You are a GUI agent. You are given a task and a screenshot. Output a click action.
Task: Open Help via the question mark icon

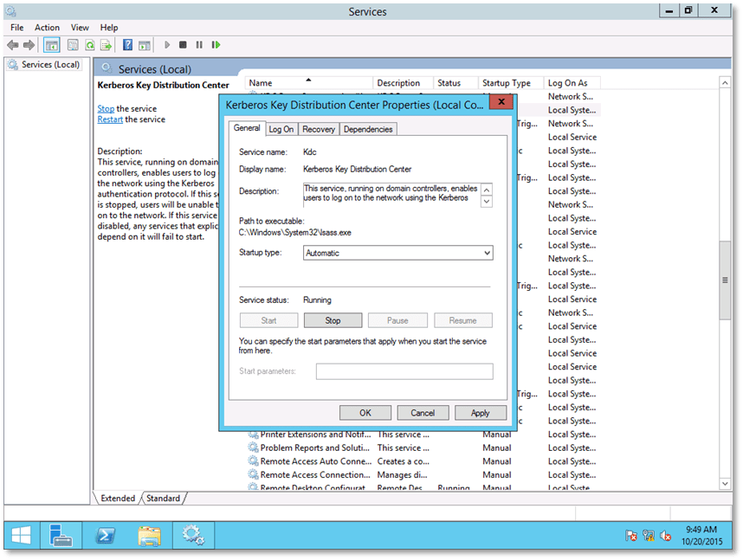(127, 45)
